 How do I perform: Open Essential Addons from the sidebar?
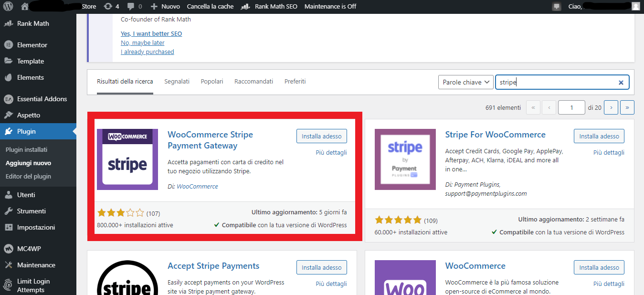click(x=42, y=99)
